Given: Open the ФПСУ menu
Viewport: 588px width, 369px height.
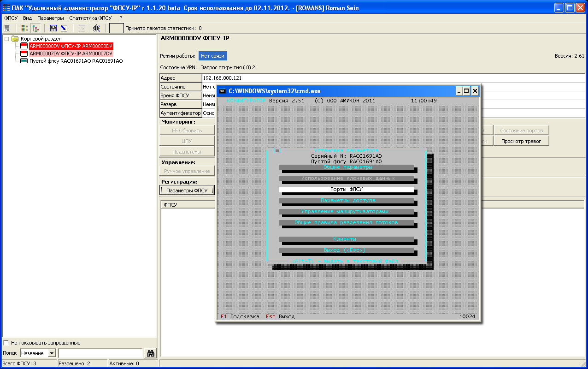Looking at the screenshot, I should click(11, 18).
